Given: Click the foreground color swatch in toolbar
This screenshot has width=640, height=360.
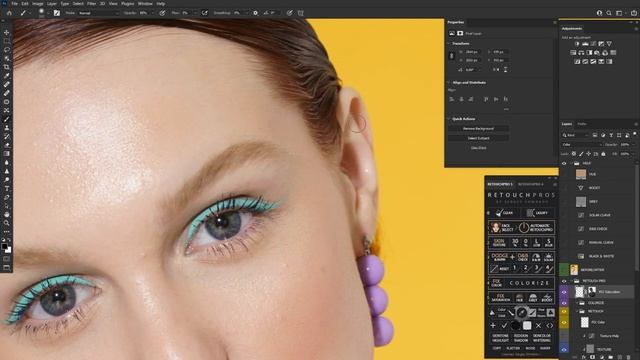Looking at the screenshot, I should pos(4,246).
